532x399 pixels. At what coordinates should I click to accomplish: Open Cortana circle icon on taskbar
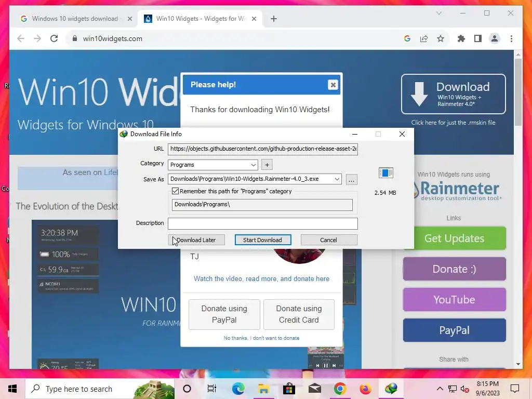pyautogui.click(x=187, y=389)
